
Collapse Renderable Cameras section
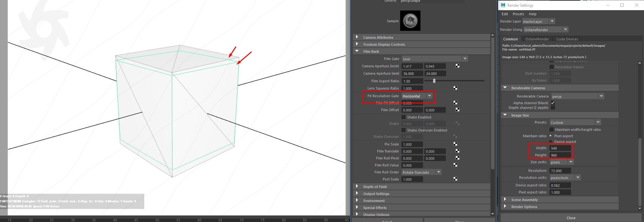click(560, 88)
